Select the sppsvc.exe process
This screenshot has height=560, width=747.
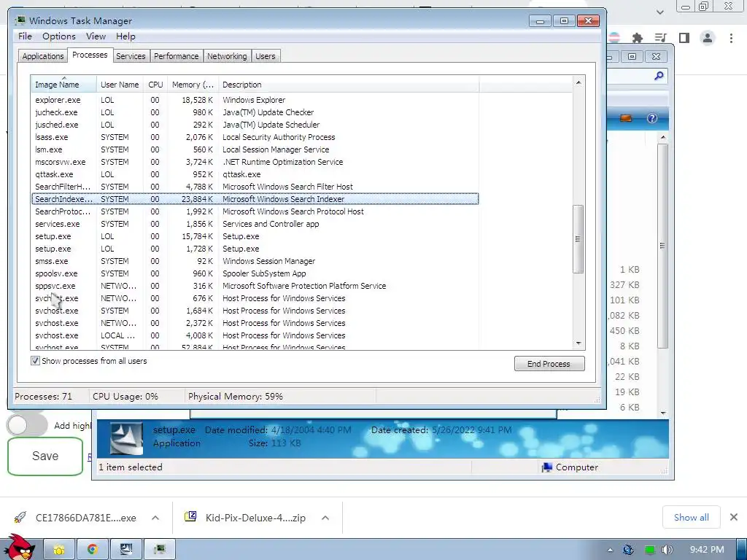[x=255, y=286]
